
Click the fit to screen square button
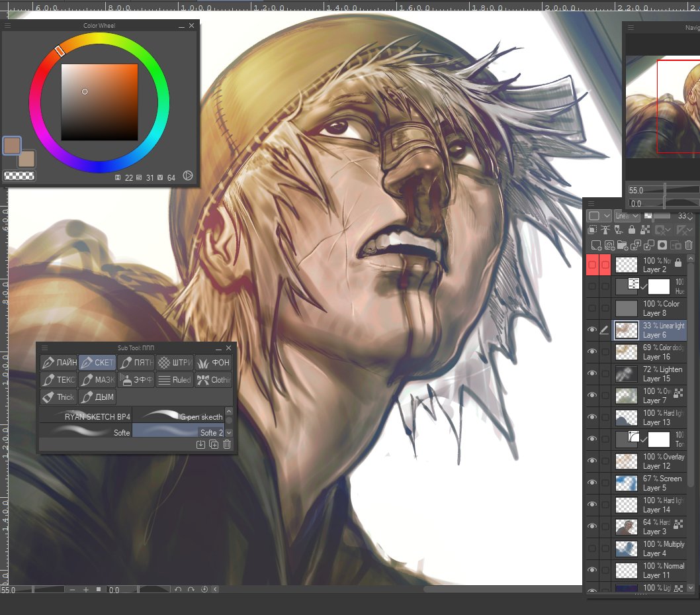coord(99,590)
